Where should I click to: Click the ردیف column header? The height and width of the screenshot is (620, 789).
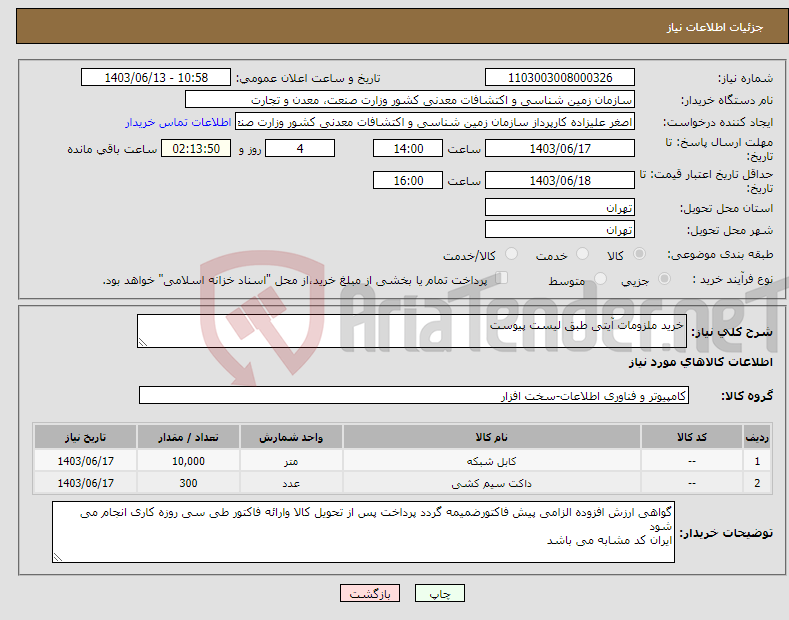757,437
